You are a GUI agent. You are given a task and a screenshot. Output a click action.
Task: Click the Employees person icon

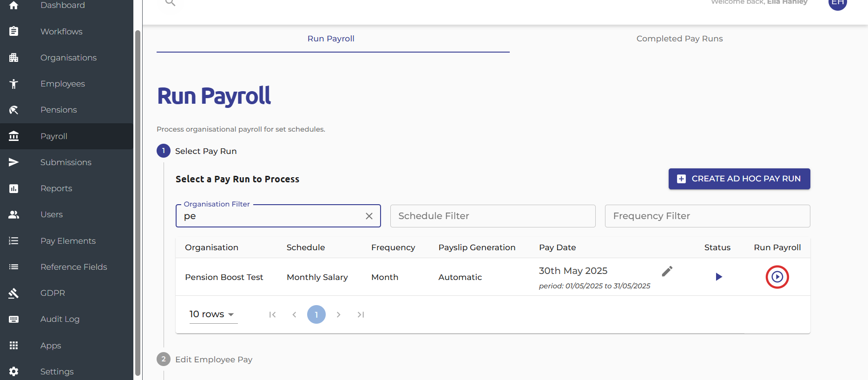click(14, 84)
